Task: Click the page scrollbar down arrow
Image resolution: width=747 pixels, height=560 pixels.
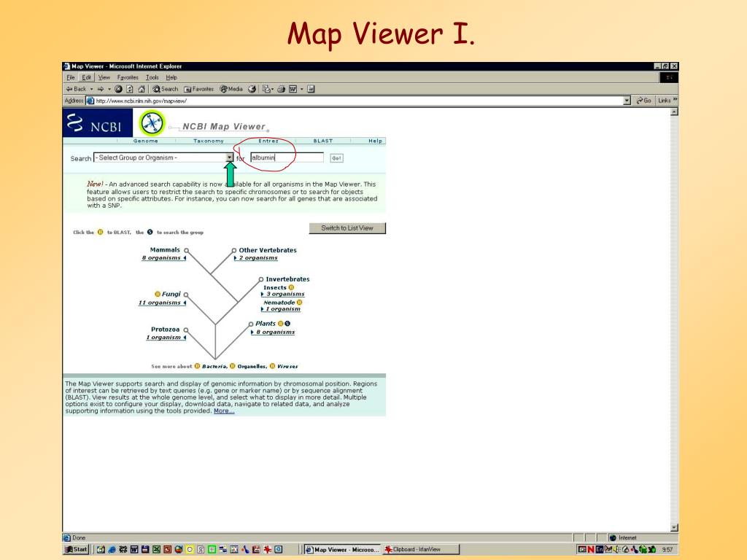Action: [674, 528]
